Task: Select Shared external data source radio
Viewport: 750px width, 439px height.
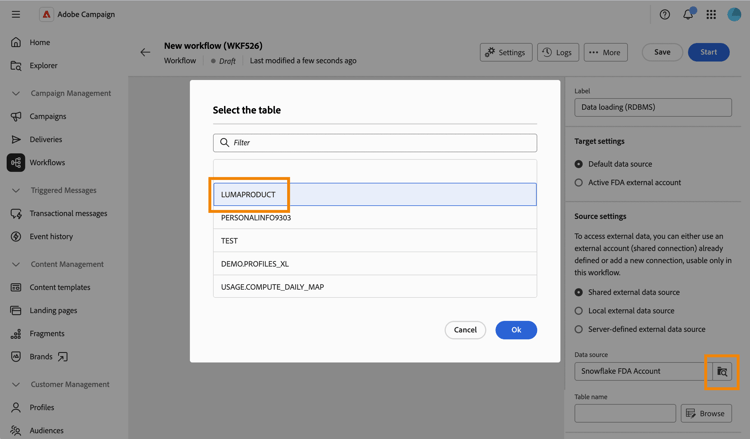Action: (x=578, y=292)
